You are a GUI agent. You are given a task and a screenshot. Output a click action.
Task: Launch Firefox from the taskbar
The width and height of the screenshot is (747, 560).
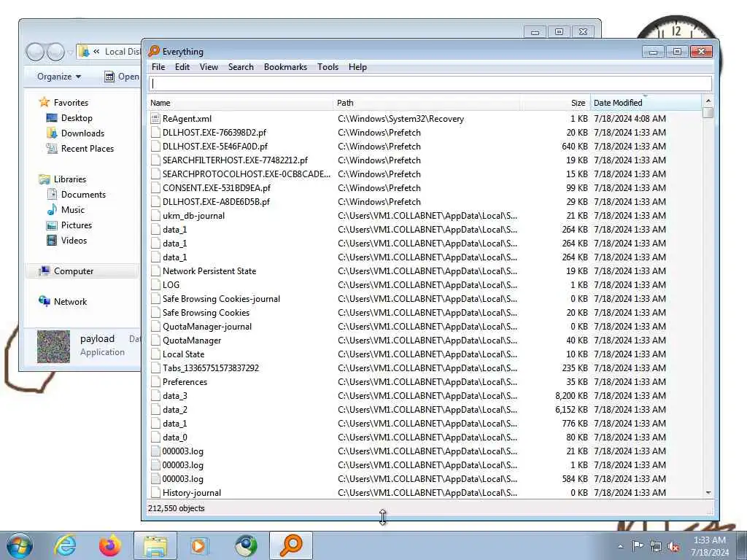(x=109, y=545)
